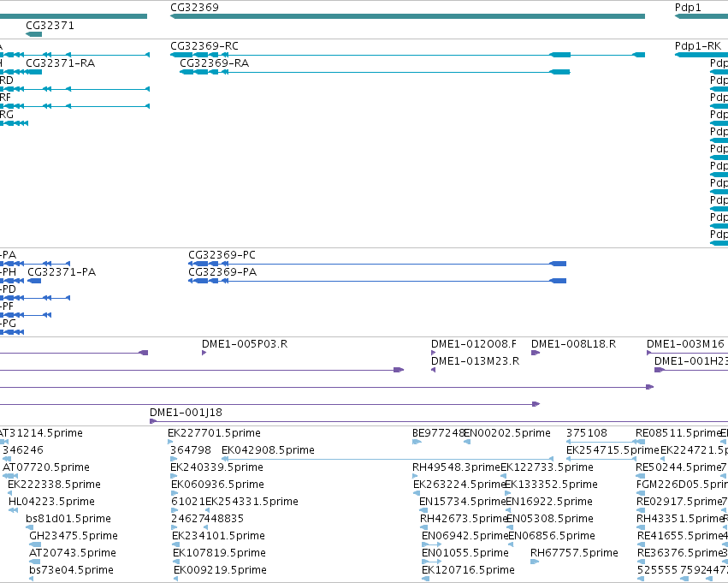This screenshot has height=583, width=728.
Task: Select the CG32369-PA protein label
Action: point(222,272)
